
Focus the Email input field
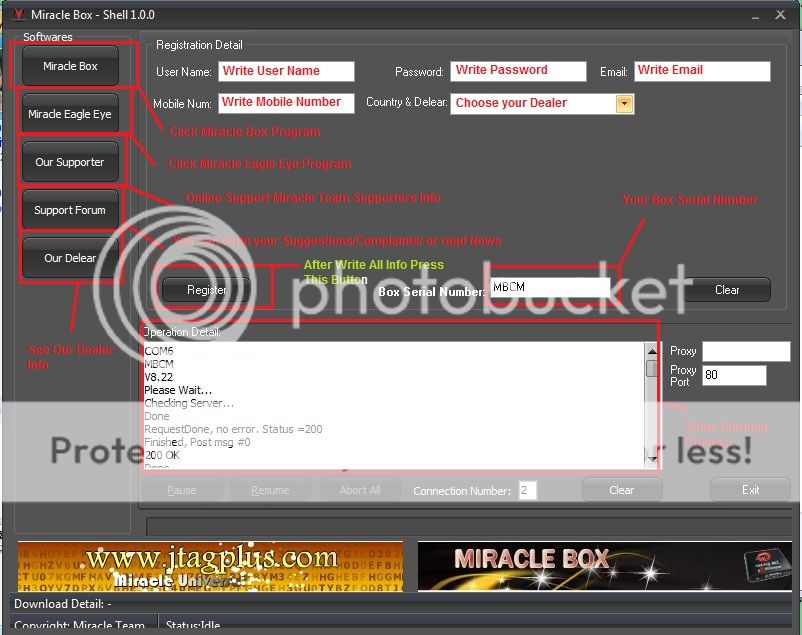point(702,71)
